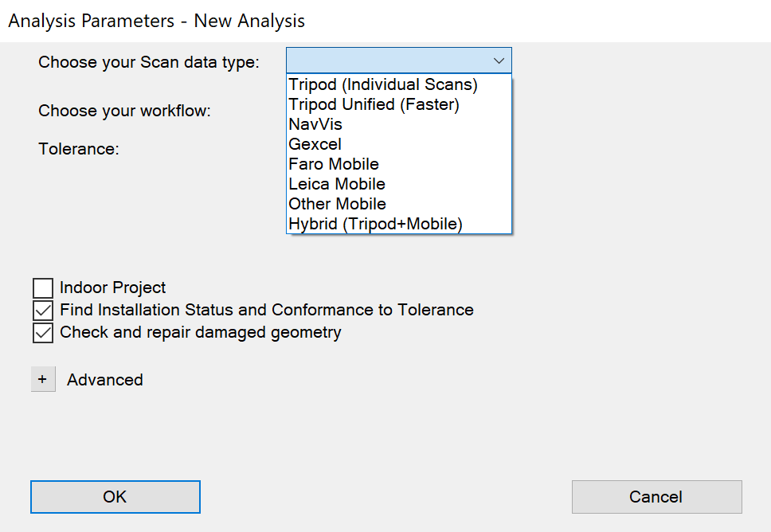Pick NavVis as scan data type
The width and height of the screenshot is (771, 532).
[315, 124]
